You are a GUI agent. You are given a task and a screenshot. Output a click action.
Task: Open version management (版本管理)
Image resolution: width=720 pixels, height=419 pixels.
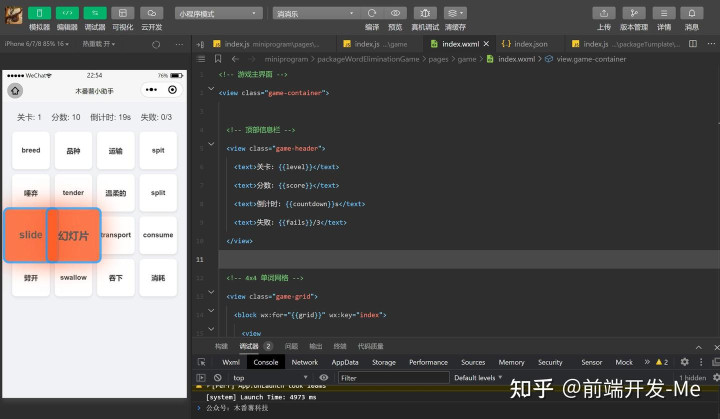[634, 13]
